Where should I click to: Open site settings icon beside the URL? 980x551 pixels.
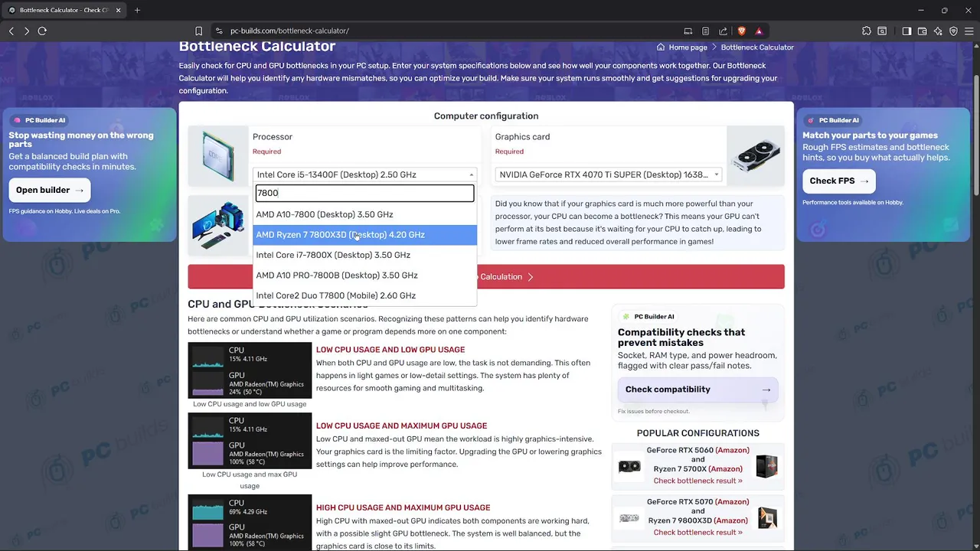(219, 31)
